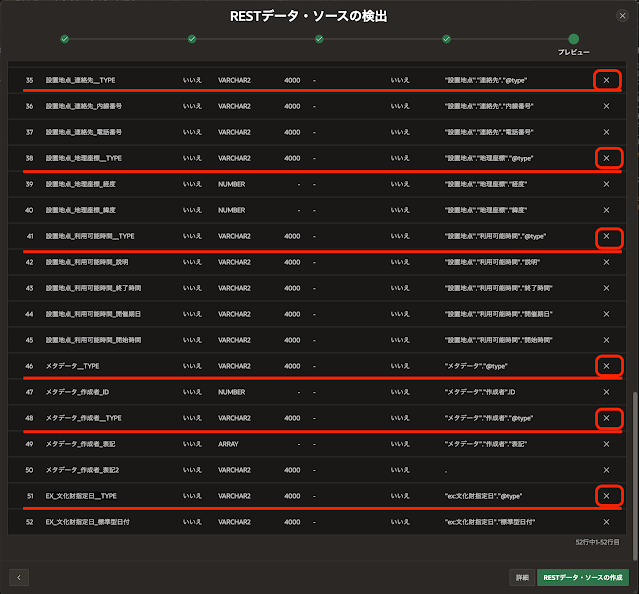Click selector "メタデータ"."@type" in row 46
Image resolution: width=639 pixels, height=594 pixels.
tap(476, 366)
